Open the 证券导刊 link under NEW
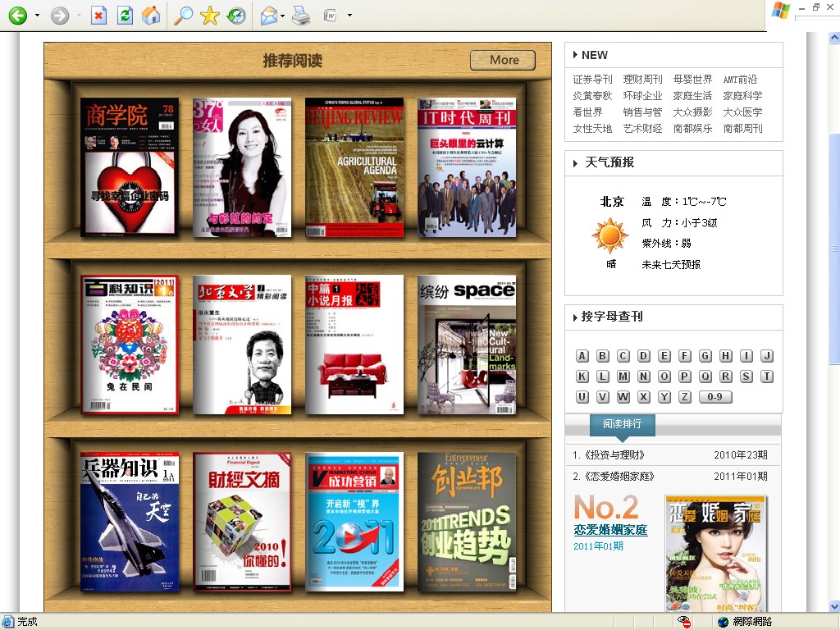Image resolution: width=840 pixels, height=630 pixels. (592, 80)
